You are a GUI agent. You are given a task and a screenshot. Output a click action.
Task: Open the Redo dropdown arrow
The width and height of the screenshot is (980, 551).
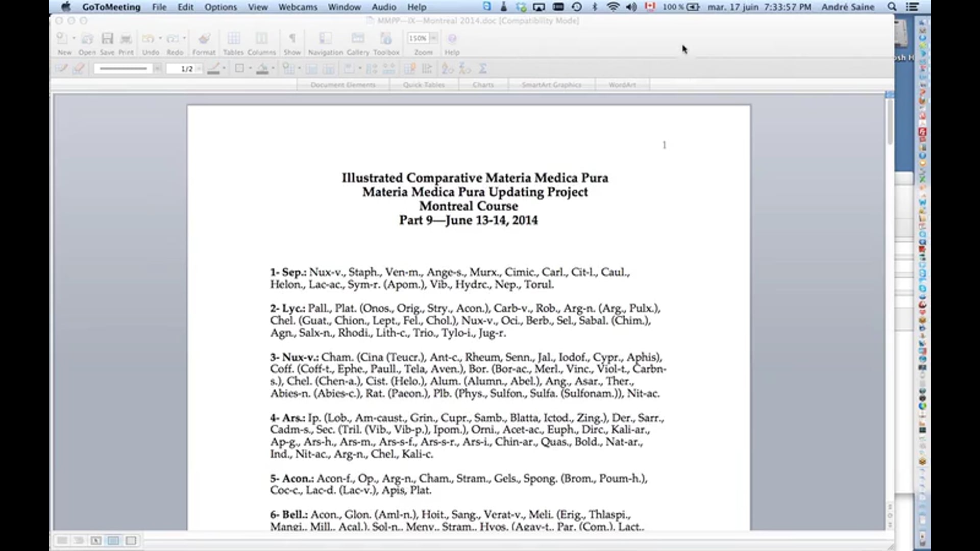[x=184, y=38]
